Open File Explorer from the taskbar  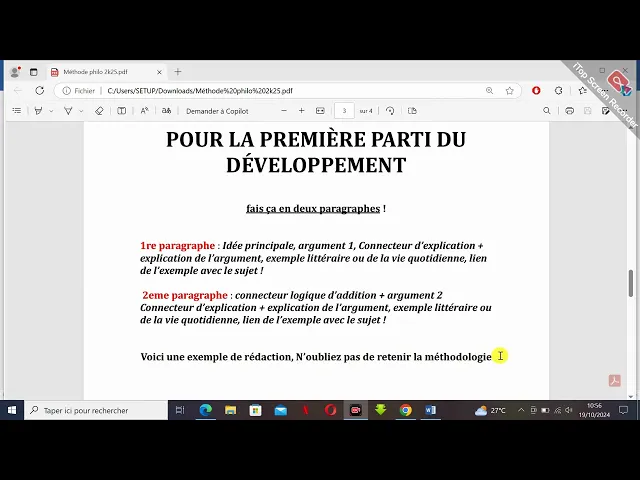pos(231,410)
